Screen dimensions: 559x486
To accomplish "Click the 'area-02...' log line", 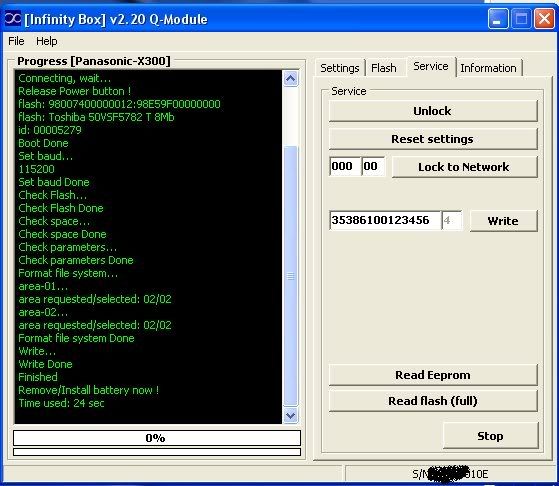I will coord(43,312).
